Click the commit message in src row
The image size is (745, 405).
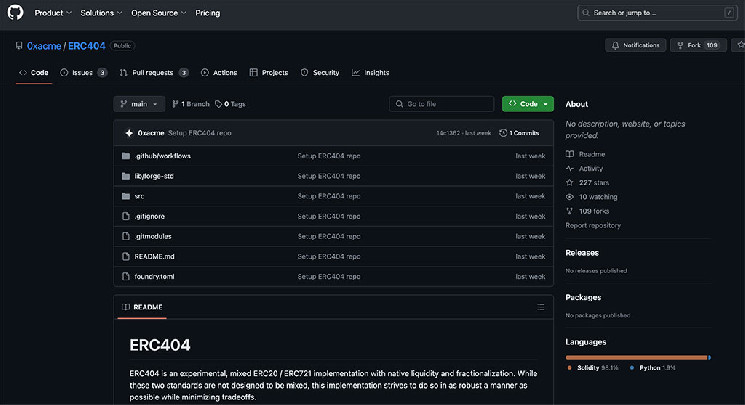pos(329,196)
